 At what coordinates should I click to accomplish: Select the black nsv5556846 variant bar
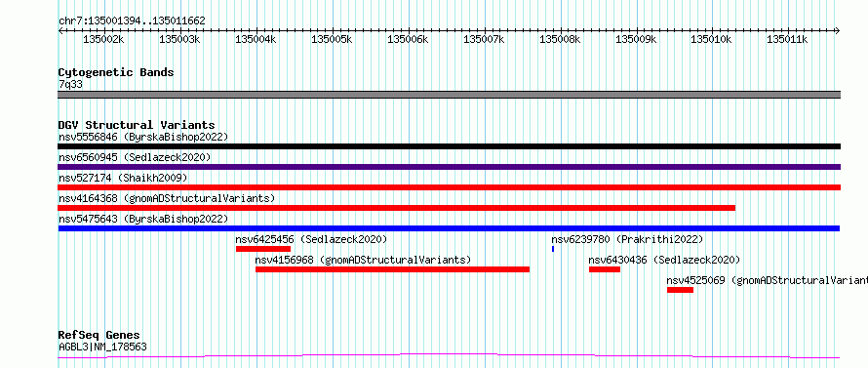tap(450, 146)
